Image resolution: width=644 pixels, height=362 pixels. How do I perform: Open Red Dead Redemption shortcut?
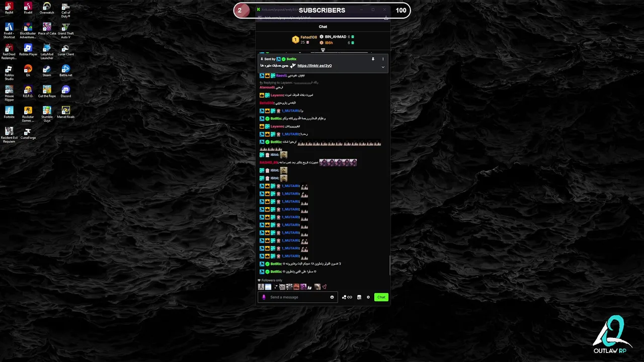[9, 52]
